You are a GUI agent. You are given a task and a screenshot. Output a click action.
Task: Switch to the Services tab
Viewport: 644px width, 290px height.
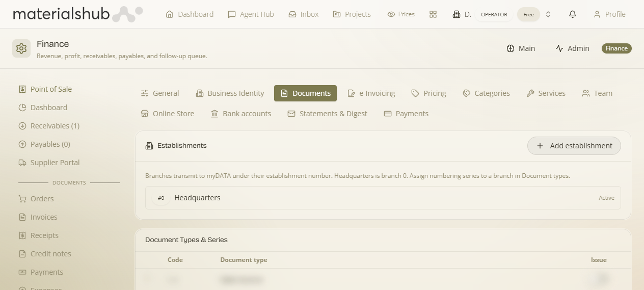point(546,93)
